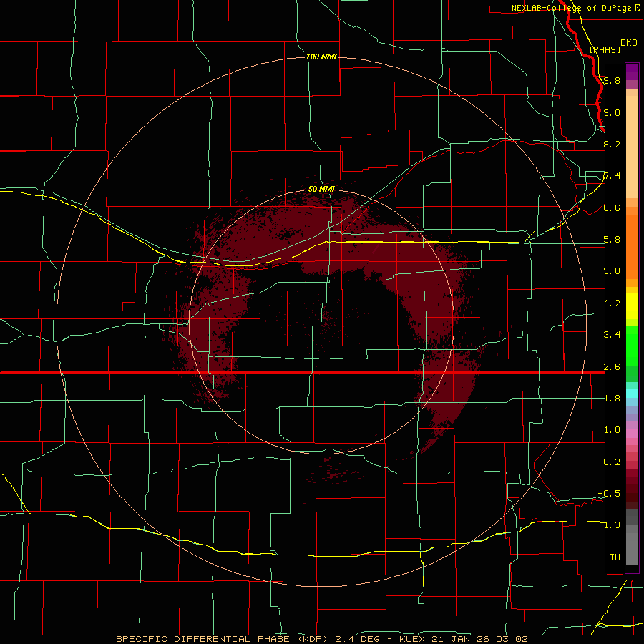Click the '21 JAN 26' date text
Image resolution: width=644 pixels, height=644 pixels.
[461, 639]
